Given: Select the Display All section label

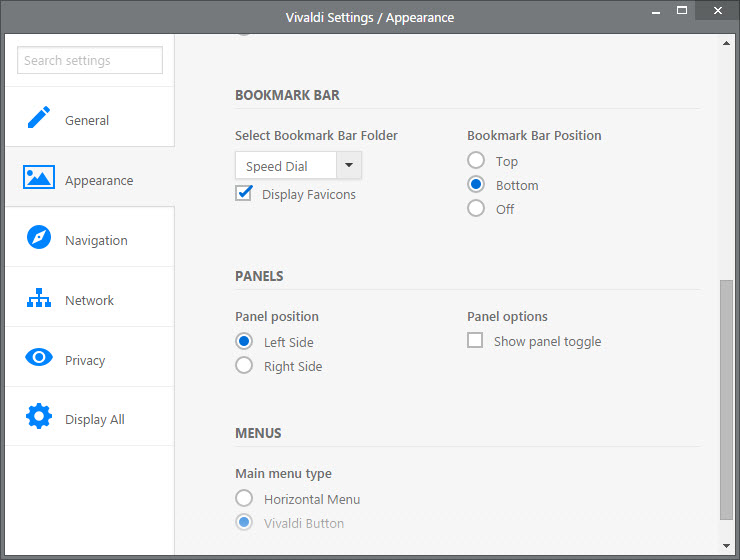Looking at the screenshot, I should click(x=95, y=419).
